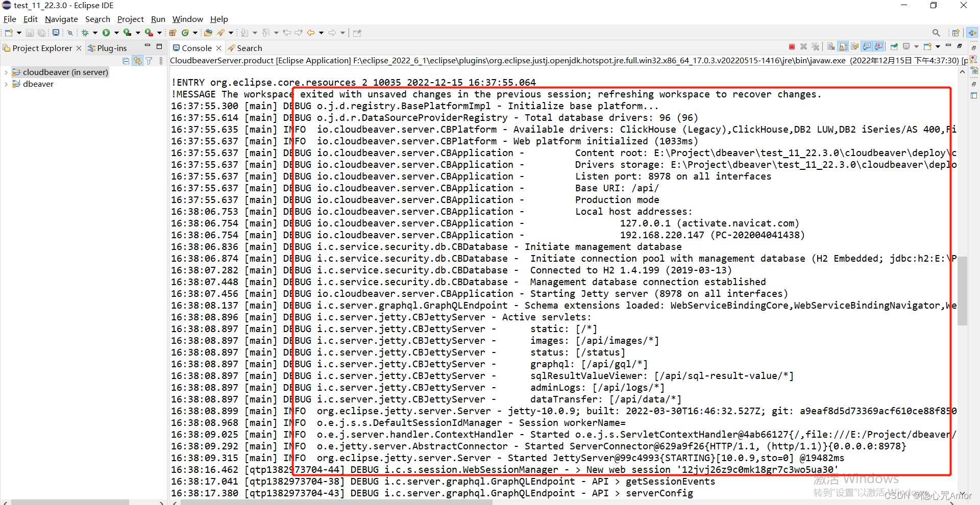
Task: Toggle Skip All Breakpoints icon
Action: 70,33
